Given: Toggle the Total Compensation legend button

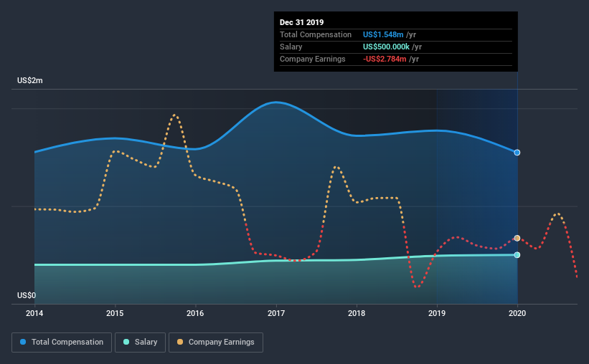Looking at the screenshot, I should click(x=62, y=343).
